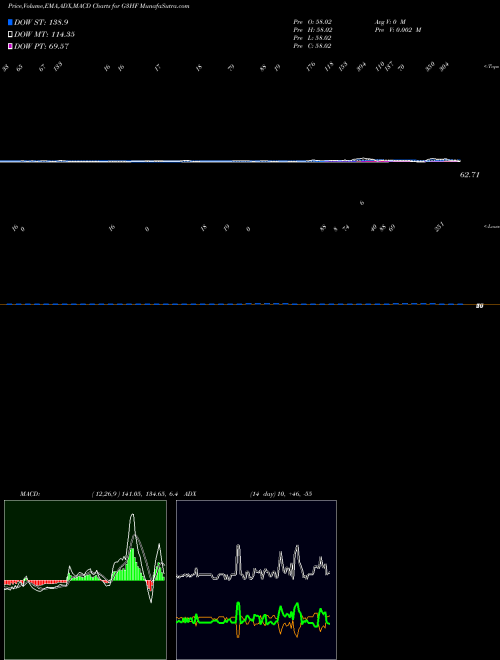Select the 'DOW PT: 69.57' legend label

(42, 46)
